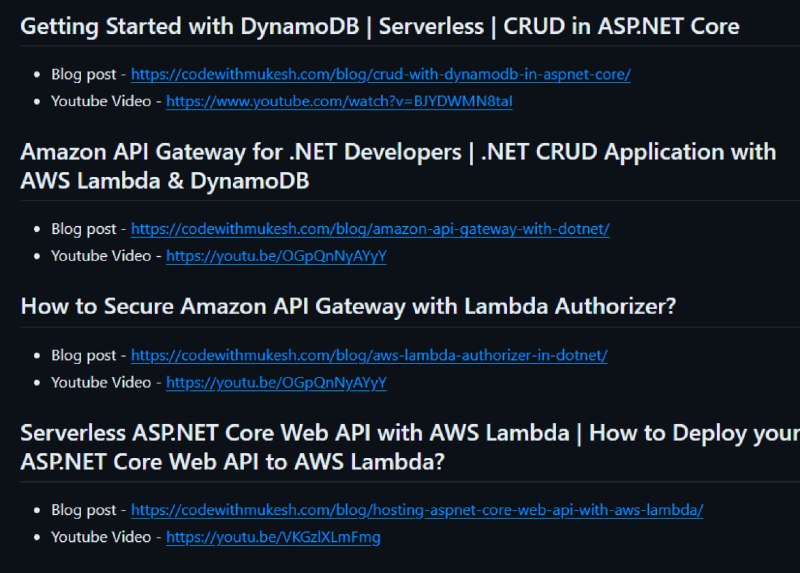The height and width of the screenshot is (573, 800).
Task: Click the Youtube Video label in the Lambda Authorizer section
Action: 101,383
